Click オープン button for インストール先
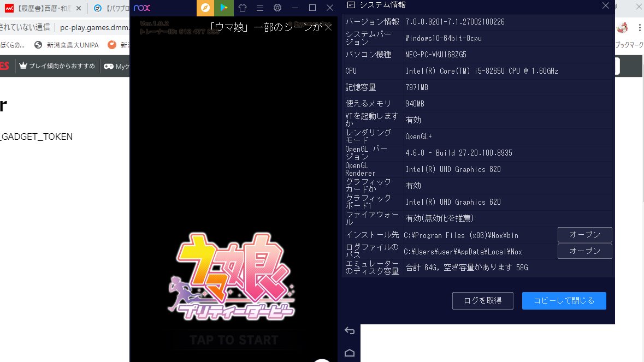The width and height of the screenshot is (644, 362). [x=585, y=235]
